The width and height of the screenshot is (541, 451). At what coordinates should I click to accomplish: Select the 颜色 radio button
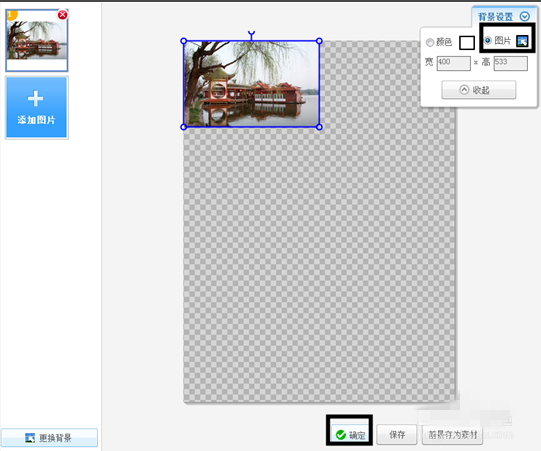(x=430, y=42)
